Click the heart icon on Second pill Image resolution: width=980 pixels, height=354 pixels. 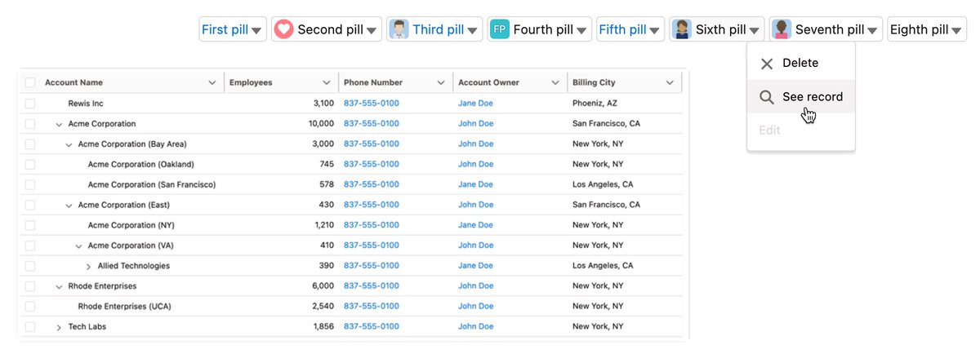click(x=283, y=29)
